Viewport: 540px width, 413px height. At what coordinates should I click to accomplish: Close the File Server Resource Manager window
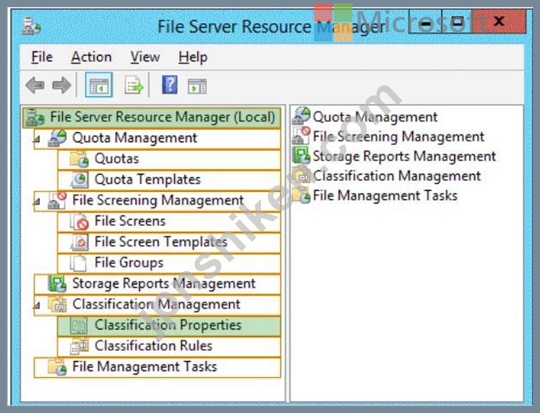499,21
